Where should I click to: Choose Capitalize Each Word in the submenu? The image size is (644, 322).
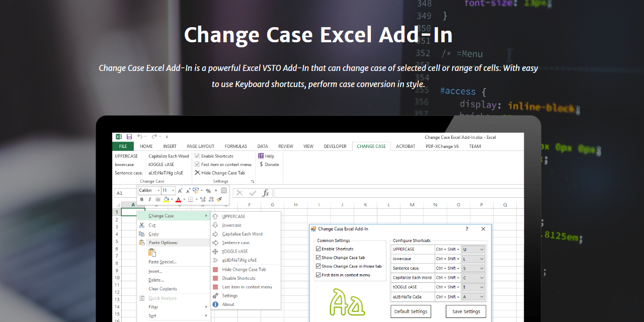(243, 233)
